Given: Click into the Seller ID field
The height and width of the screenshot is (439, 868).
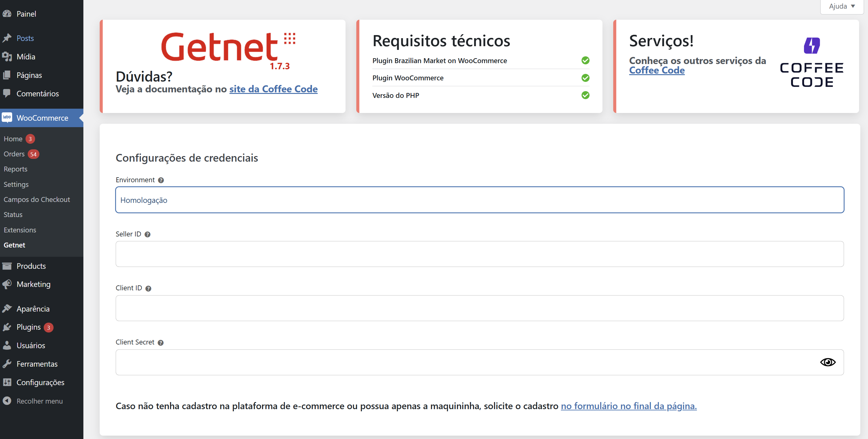Looking at the screenshot, I should coord(479,254).
